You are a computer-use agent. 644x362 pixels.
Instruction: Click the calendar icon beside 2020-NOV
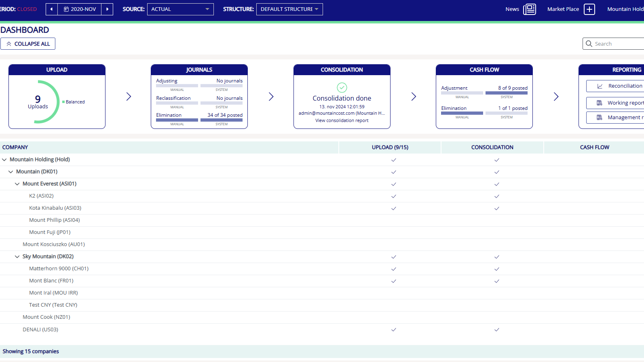click(66, 9)
